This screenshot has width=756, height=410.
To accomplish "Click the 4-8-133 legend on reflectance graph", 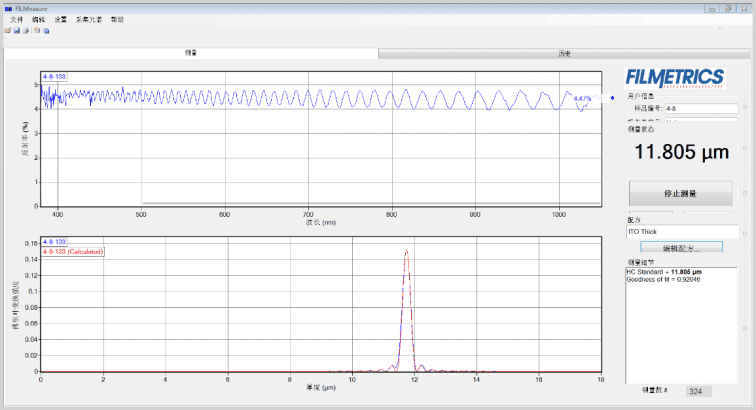I will tap(54, 76).
